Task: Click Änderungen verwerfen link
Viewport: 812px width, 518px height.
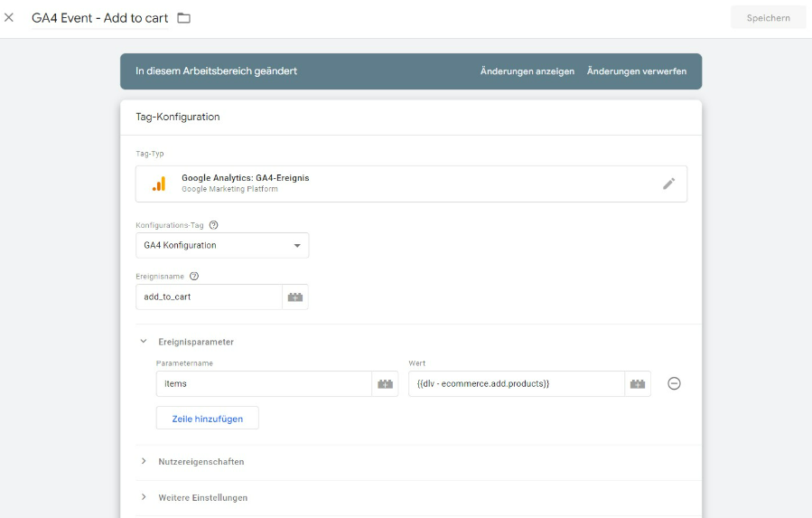Action: [x=637, y=71]
